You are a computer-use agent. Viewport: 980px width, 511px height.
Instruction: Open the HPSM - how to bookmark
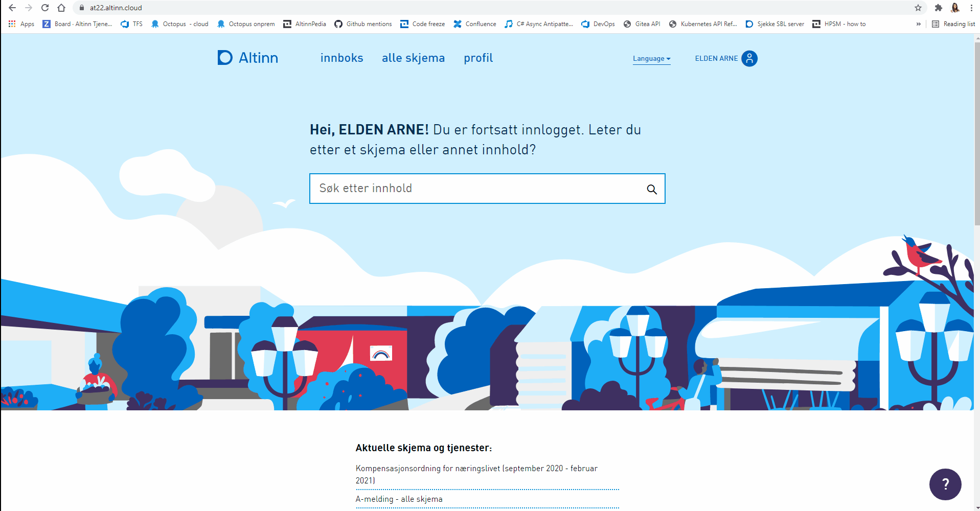[839, 24]
